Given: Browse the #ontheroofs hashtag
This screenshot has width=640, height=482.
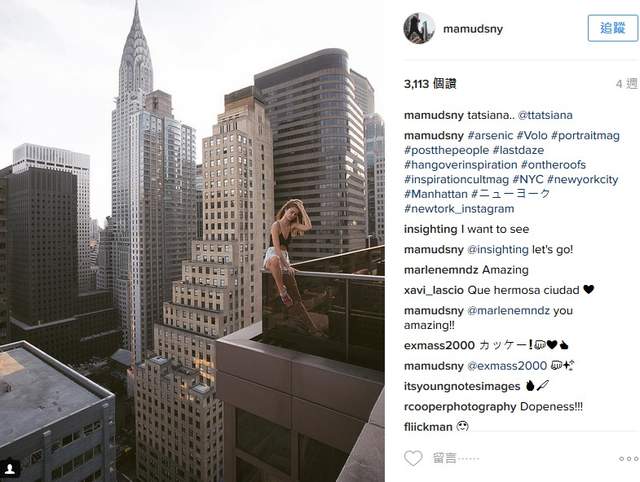Looking at the screenshot, I should tap(553, 165).
